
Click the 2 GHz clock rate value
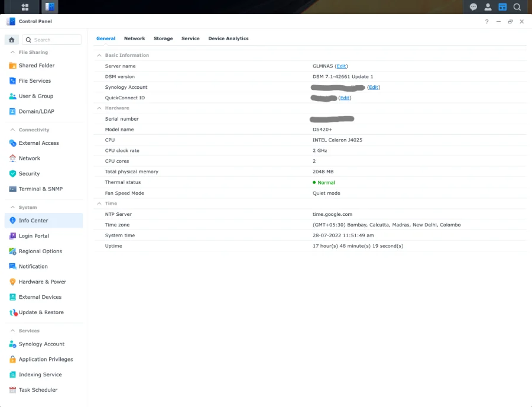(x=320, y=150)
